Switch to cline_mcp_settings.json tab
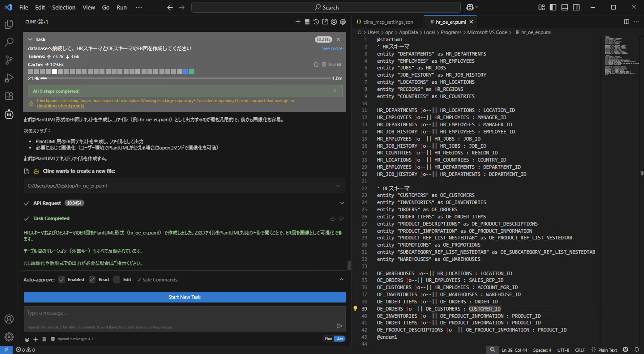 [388, 22]
